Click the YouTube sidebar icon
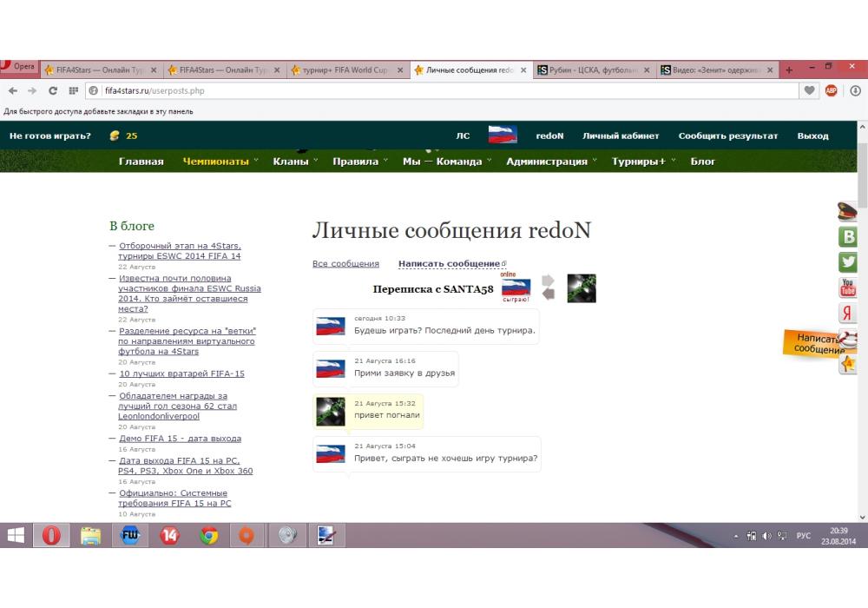The width and height of the screenshot is (868, 608). (848, 287)
